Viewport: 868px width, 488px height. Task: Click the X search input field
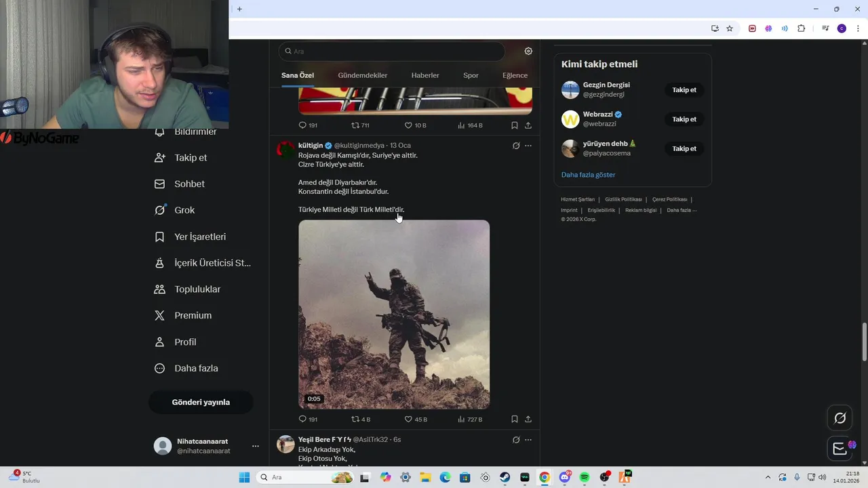click(x=392, y=51)
